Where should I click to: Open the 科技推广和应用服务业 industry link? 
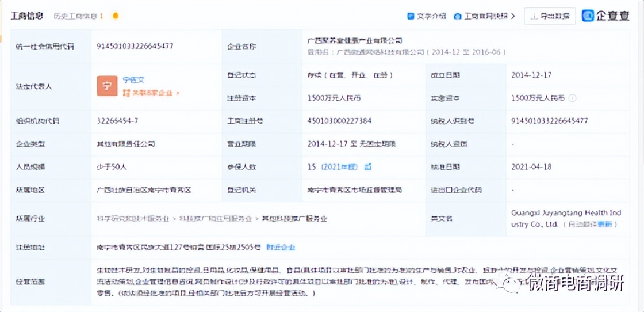point(216,219)
